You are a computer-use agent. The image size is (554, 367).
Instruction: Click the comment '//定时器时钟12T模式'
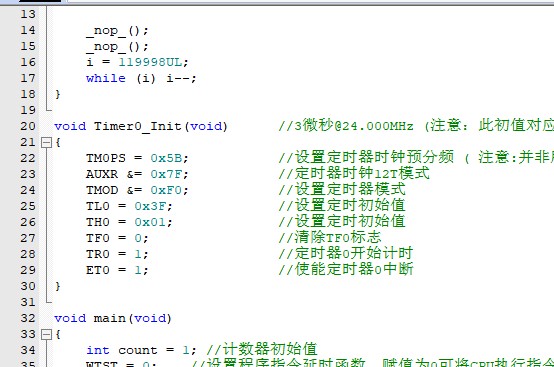click(x=354, y=173)
